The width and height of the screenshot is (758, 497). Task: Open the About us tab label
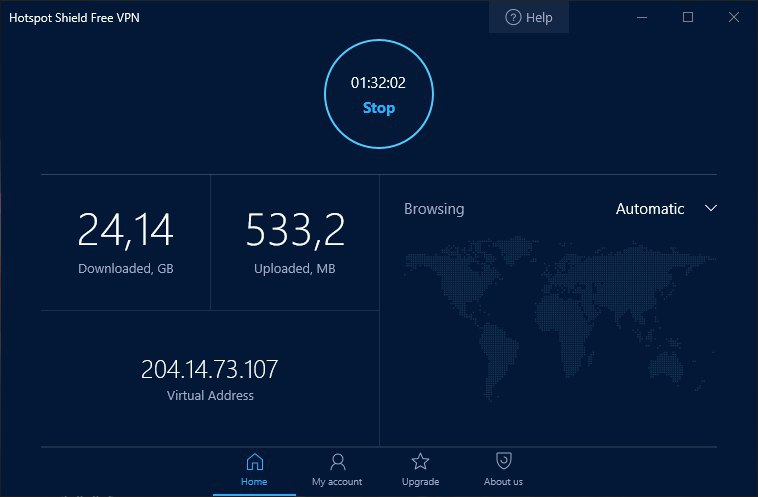click(x=503, y=482)
